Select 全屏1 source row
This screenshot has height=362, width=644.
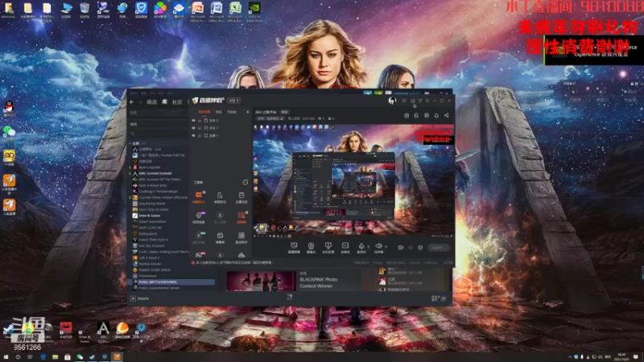(220, 135)
